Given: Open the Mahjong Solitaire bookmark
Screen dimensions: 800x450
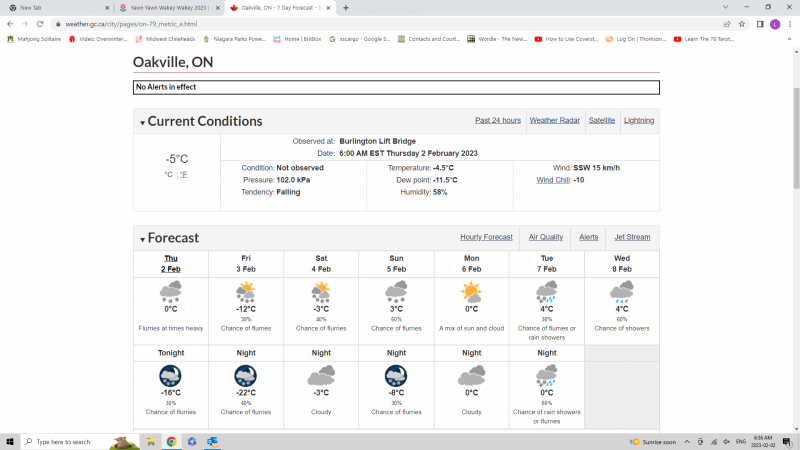Looking at the screenshot, I should pyautogui.click(x=33, y=39).
